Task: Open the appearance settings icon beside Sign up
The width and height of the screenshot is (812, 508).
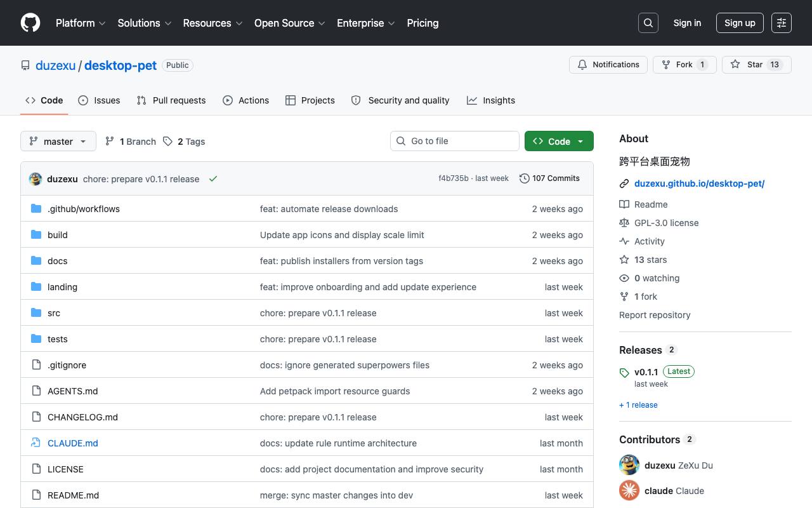Action: [782, 23]
